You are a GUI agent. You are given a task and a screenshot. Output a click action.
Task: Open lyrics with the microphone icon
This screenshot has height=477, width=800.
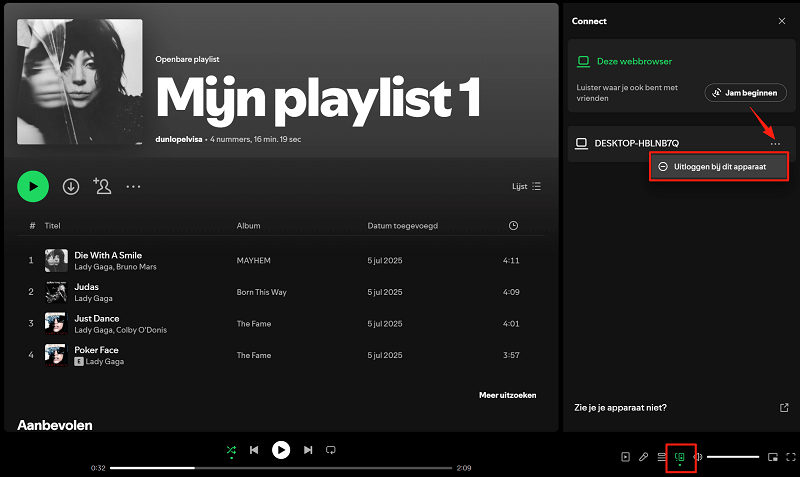(643, 457)
